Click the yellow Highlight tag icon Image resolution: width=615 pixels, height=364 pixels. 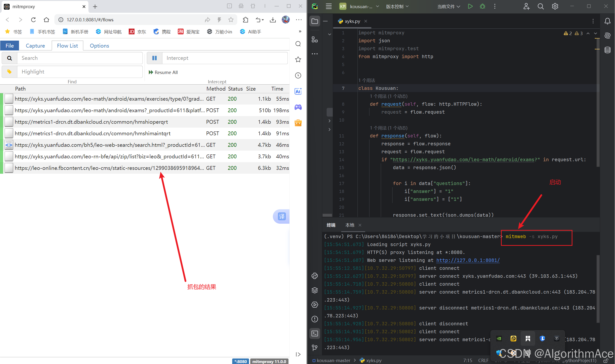click(9, 72)
